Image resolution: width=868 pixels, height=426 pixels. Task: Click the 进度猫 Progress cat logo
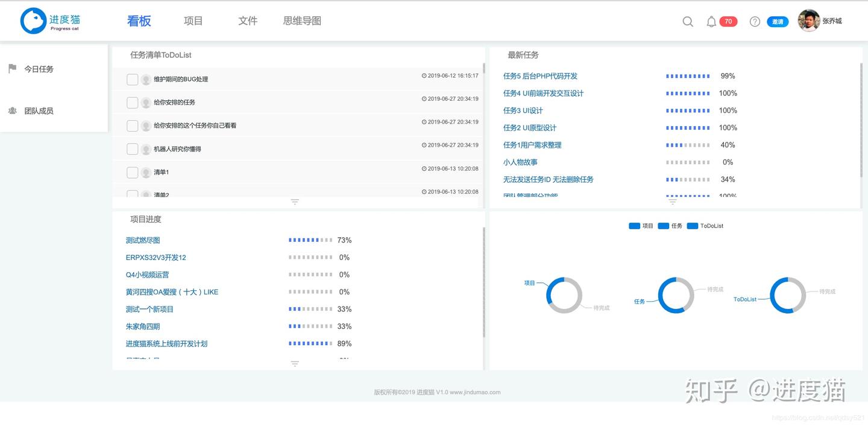click(51, 21)
